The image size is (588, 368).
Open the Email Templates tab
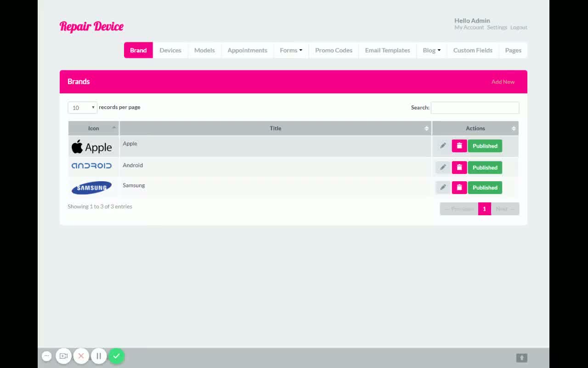(387, 50)
